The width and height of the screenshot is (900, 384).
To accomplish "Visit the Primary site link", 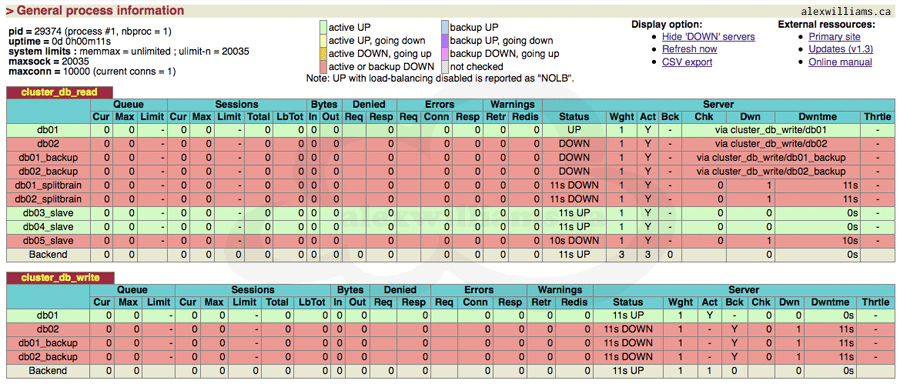I will (x=834, y=37).
